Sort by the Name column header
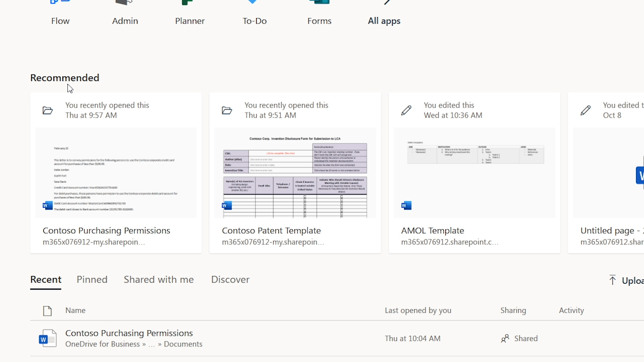The width and height of the screenshot is (644, 362). coord(75,310)
